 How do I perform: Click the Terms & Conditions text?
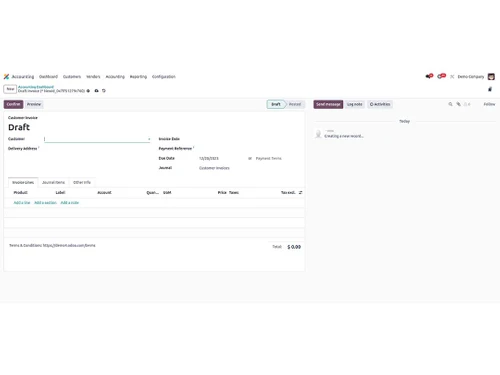[52, 245]
